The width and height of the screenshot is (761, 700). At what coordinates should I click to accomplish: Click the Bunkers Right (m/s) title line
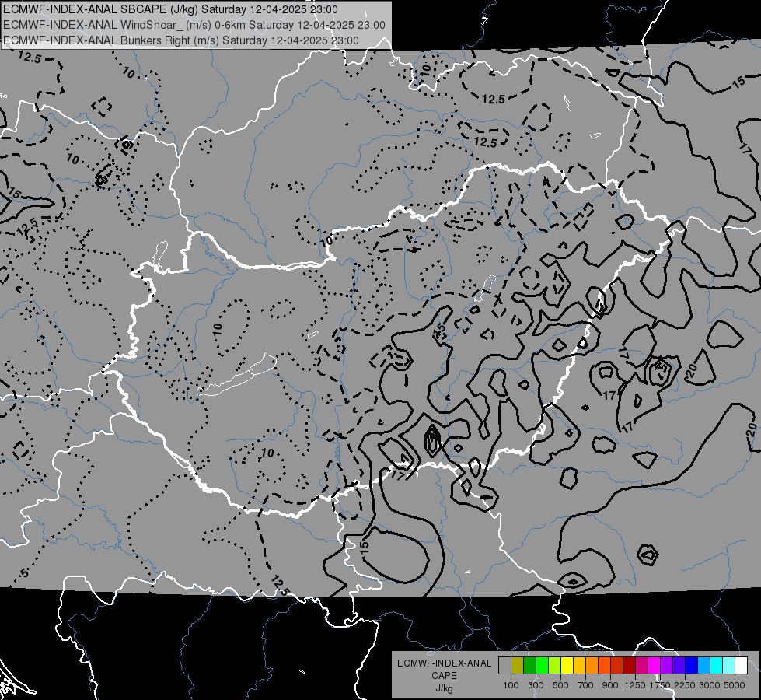[181, 40]
